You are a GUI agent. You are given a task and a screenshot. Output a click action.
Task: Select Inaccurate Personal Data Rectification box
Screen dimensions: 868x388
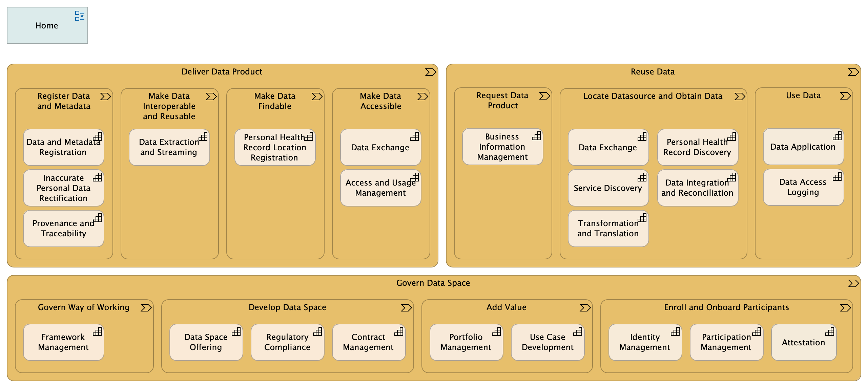63,188
